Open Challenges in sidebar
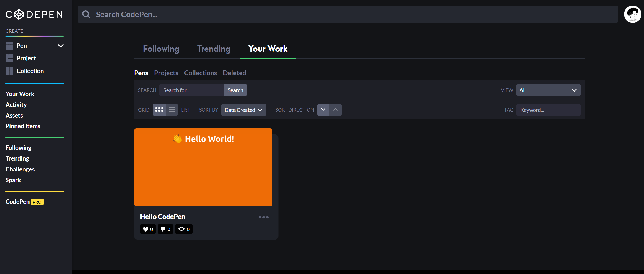644x274 pixels. [20, 169]
